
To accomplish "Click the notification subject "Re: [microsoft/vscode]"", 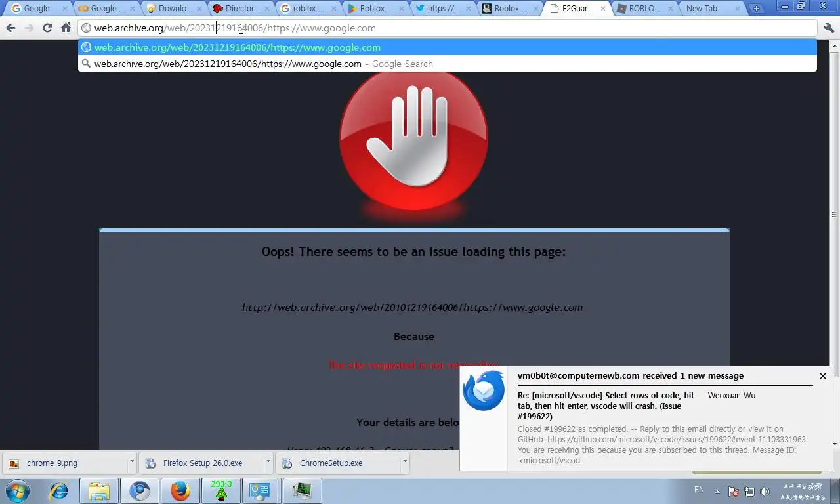I will coord(606,406).
